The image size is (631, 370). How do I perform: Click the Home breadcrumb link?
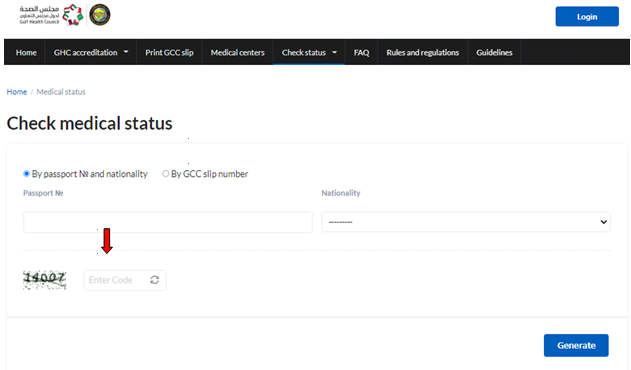tap(17, 92)
